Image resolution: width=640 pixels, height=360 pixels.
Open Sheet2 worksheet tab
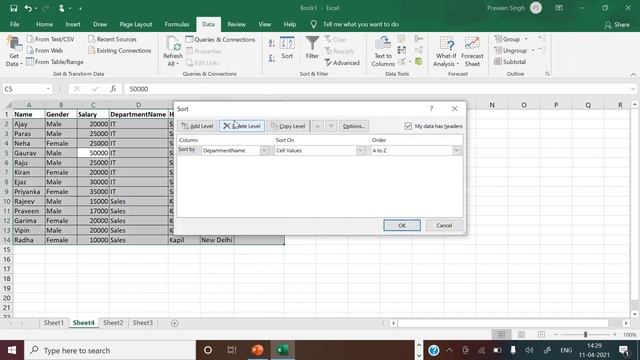tap(113, 323)
